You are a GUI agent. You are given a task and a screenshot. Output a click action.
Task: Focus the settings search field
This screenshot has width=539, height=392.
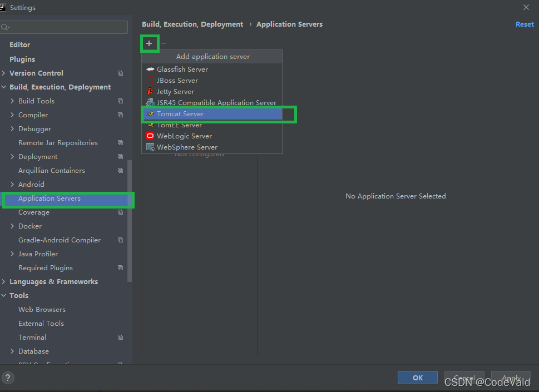[64, 27]
